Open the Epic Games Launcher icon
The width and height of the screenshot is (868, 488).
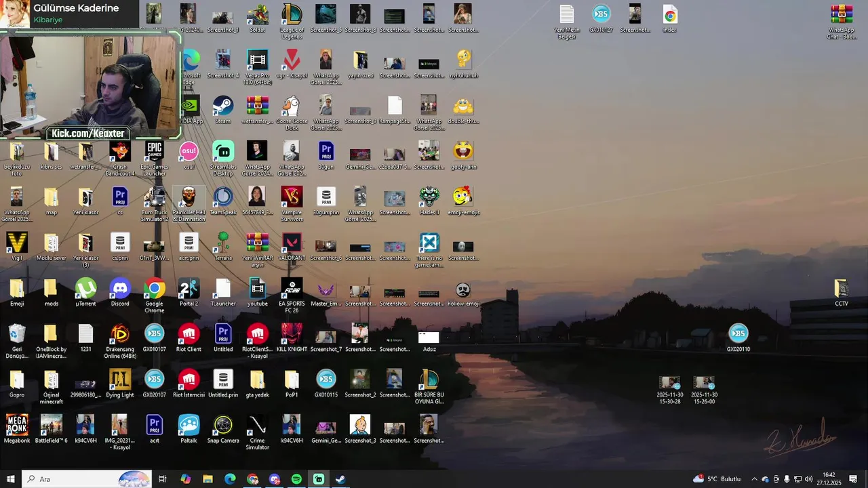[x=155, y=159]
